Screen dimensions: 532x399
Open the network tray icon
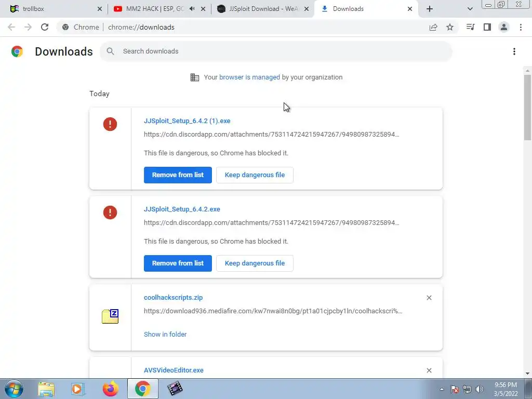[x=467, y=390]
